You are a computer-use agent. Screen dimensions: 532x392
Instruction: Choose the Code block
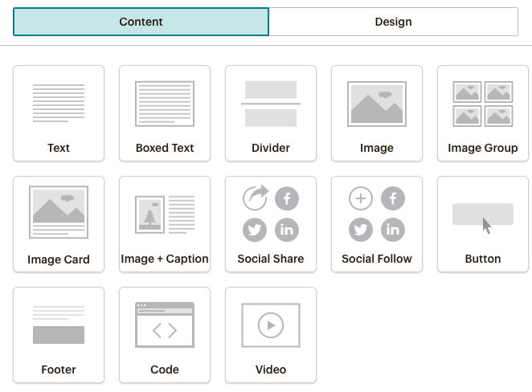165,335
